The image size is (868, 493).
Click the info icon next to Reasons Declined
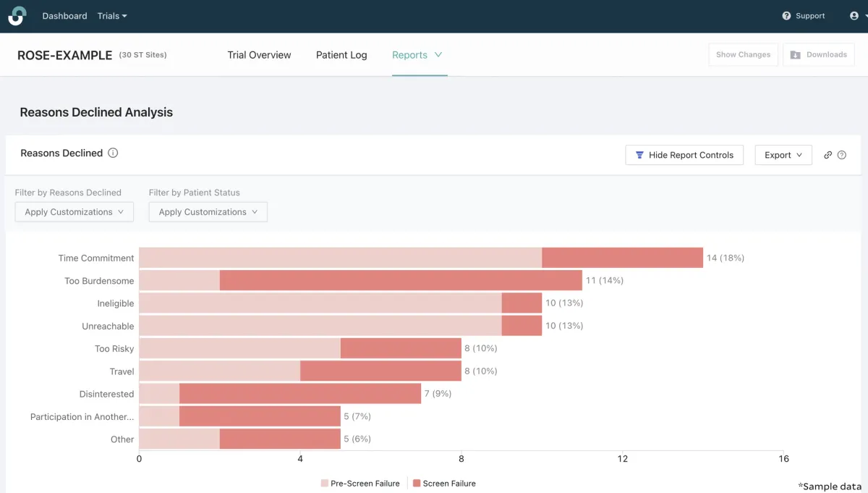pos(114,153)
